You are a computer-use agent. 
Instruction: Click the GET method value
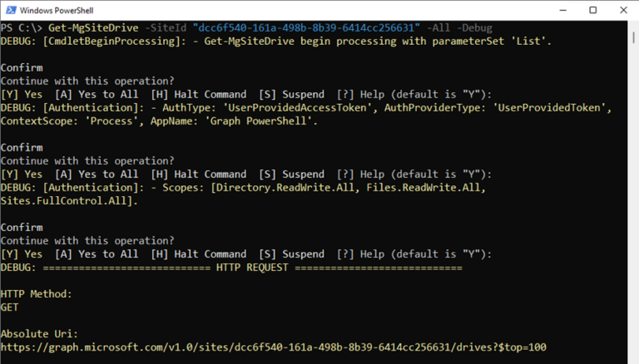coord(10,307)
